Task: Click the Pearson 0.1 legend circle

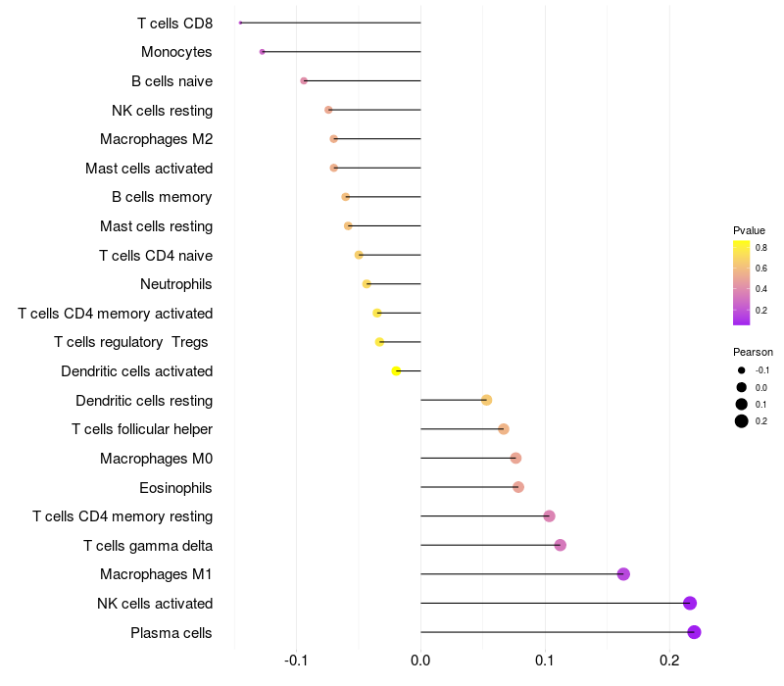Action: click(x=742, y=404)
